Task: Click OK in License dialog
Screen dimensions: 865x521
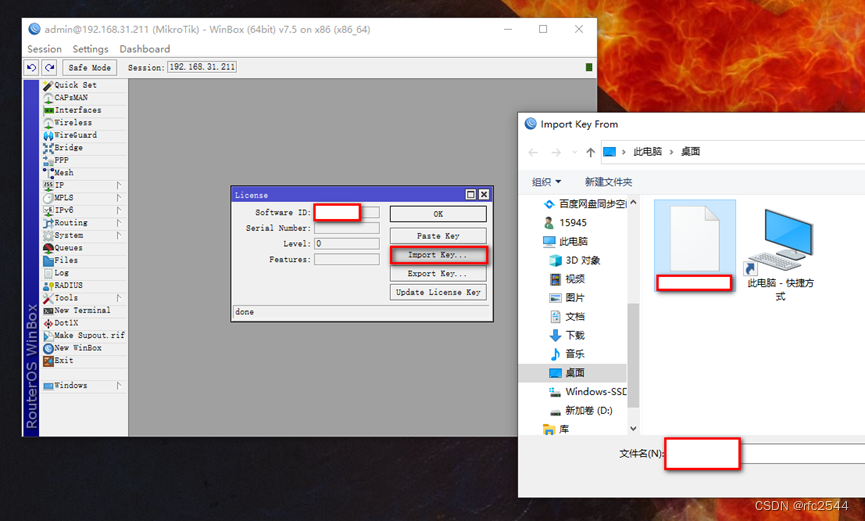Action: tap(438, 214)
